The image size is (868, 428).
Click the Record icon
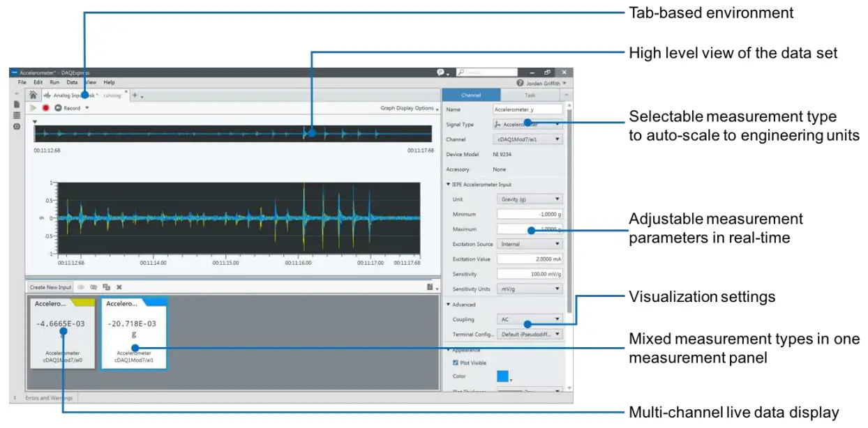coord(59,108)
